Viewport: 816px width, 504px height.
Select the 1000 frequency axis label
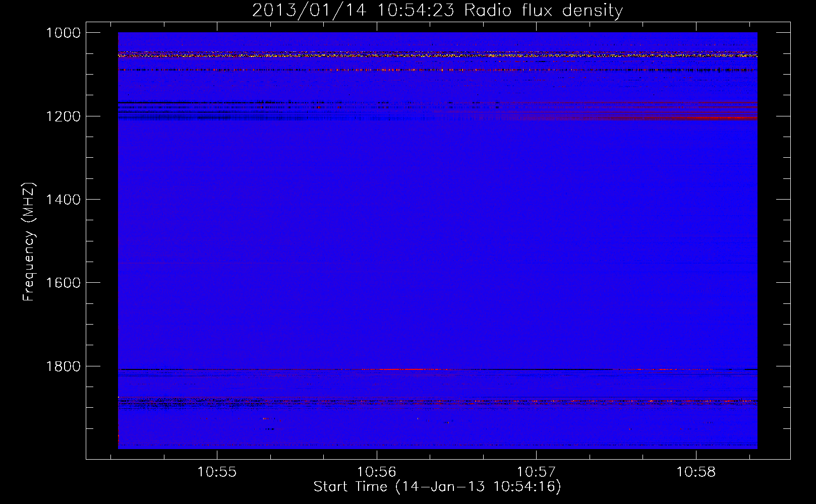[63, 33]
